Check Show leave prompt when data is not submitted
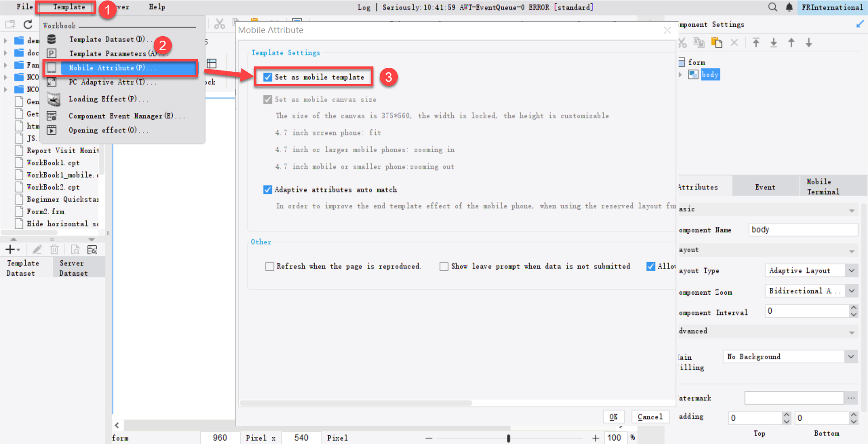The image size is (868, 446). pyautogui.click(x=443, y=266)
